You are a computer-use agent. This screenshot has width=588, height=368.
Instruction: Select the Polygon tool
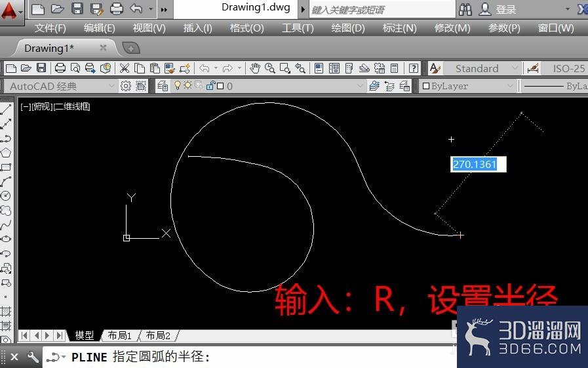6,153
